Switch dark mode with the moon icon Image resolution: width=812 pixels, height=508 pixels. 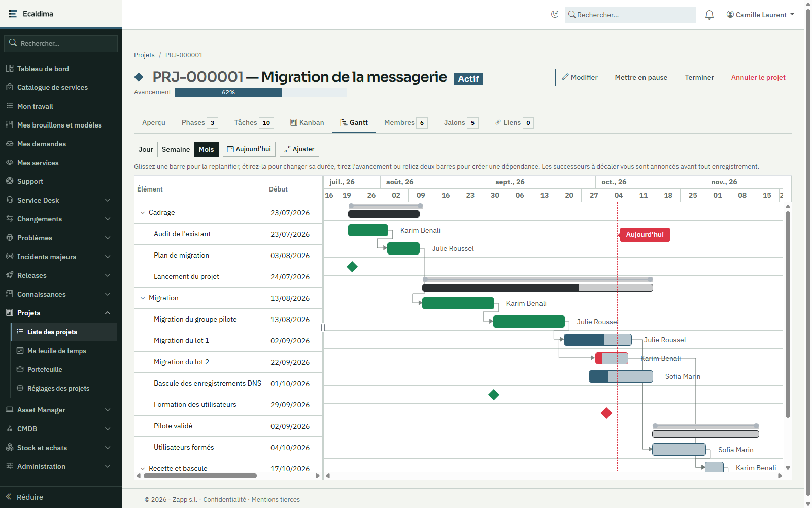[x=555, y=14]
